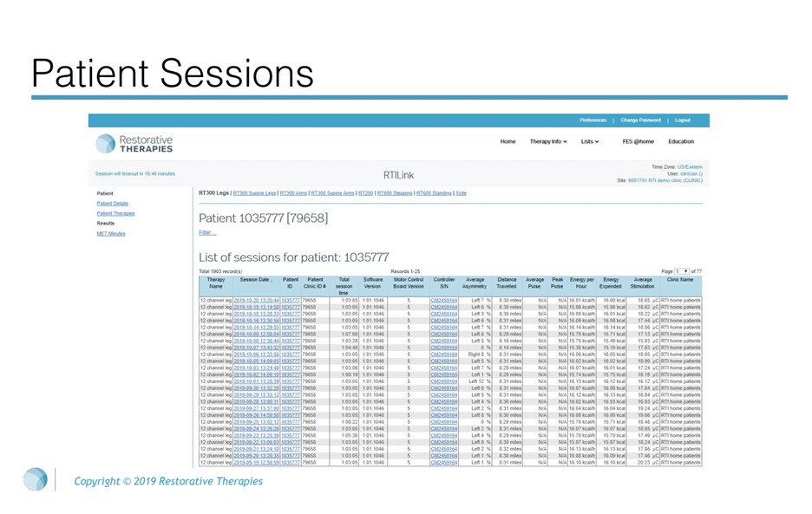Click the Filter link below patient heading
The width and height of the screenshot is (812, 514).
[x=207, y=232]
